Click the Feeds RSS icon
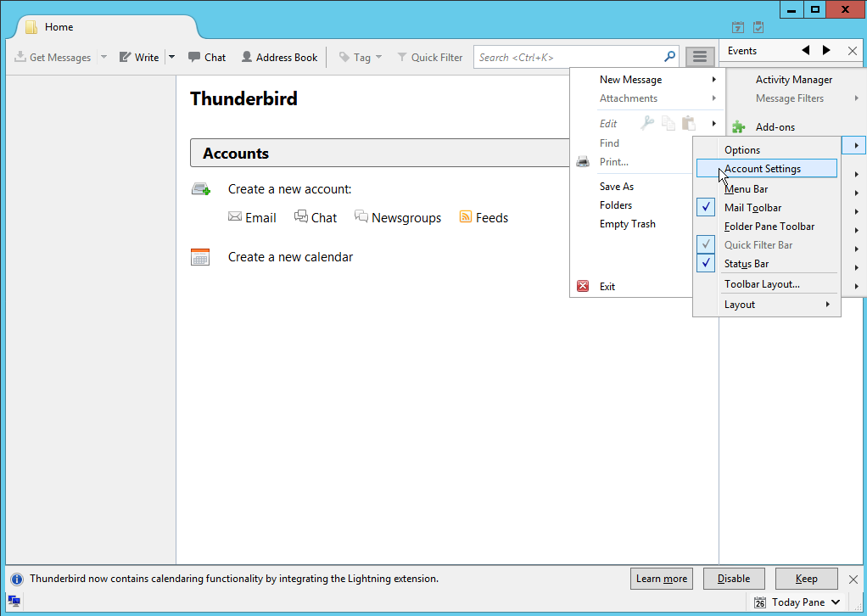This screenshot has height=616, width=867. [x=466, y=216]
